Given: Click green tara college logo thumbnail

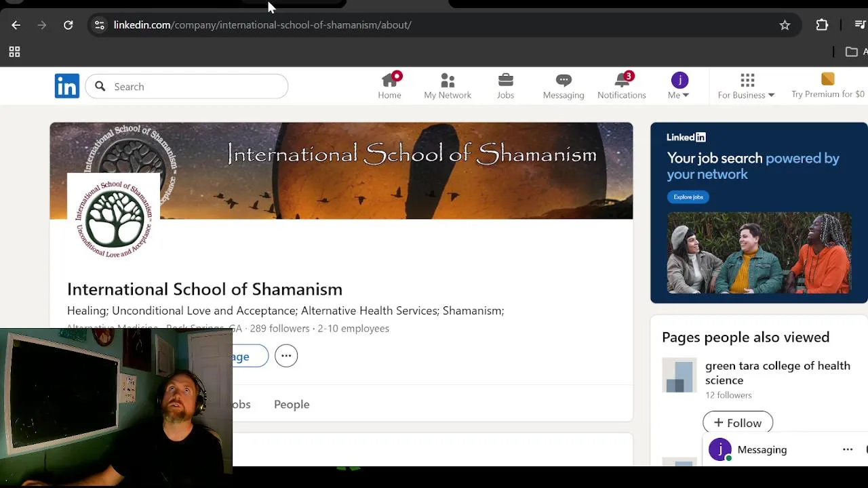Looking at the screenshot, I should click(x=679, y=376).
